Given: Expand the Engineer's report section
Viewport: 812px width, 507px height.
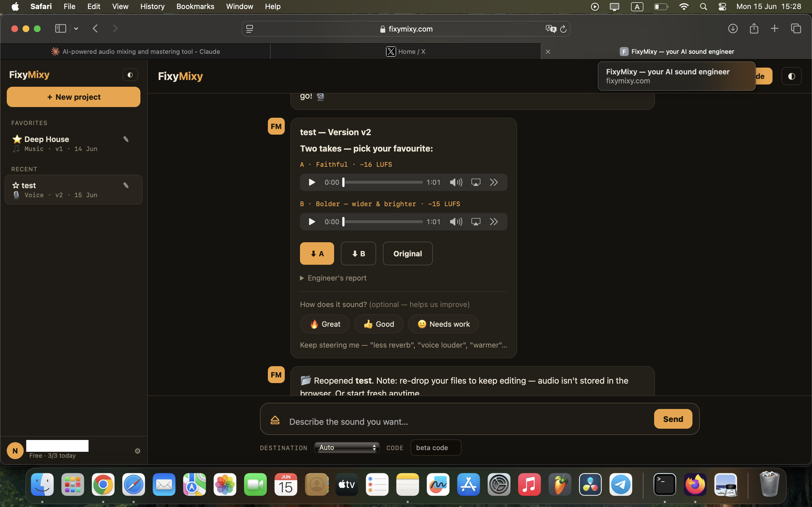Looking at the screenshot, I should coord(333,278).
